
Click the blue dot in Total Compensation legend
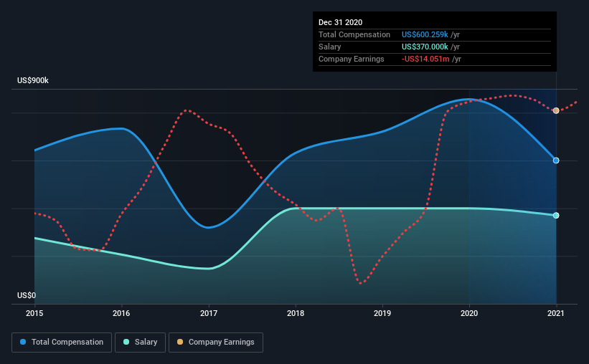[x=23, y=342]
